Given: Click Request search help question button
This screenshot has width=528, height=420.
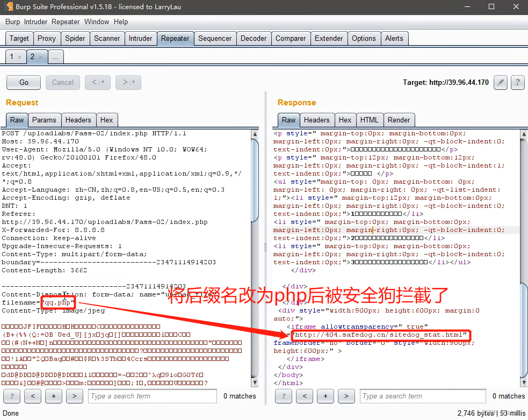Looking at the screenshot, I should (x=12, y=396).
